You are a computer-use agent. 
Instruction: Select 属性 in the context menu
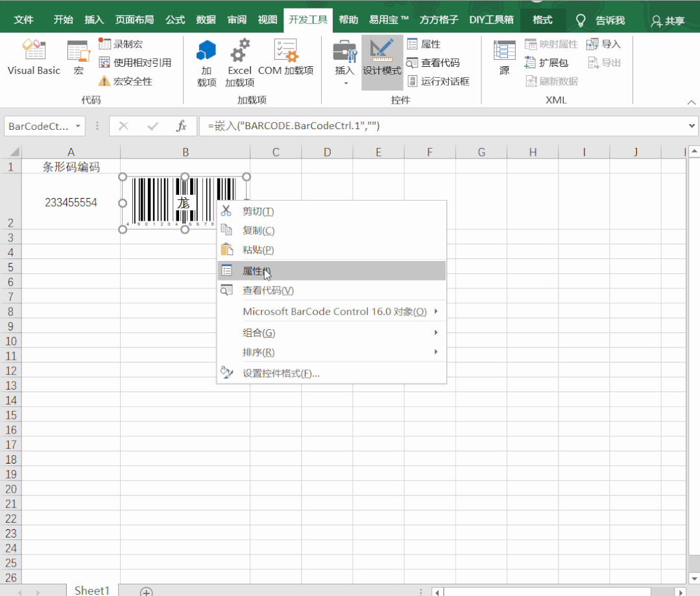click(332, 271)
